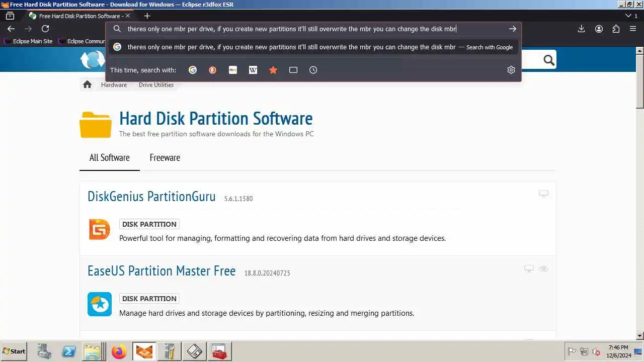Open Windows Explorer taskbar icon
The height and width of the screenshot is (362, 644).
94,351
